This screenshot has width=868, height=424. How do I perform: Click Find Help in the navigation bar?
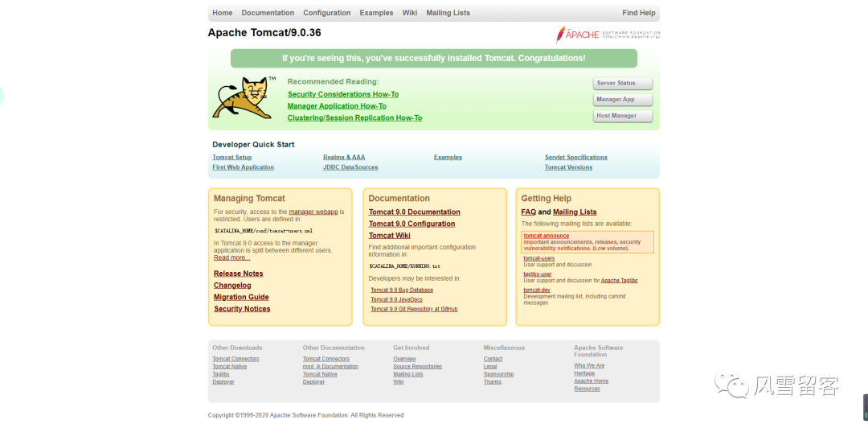coord(639,13)
